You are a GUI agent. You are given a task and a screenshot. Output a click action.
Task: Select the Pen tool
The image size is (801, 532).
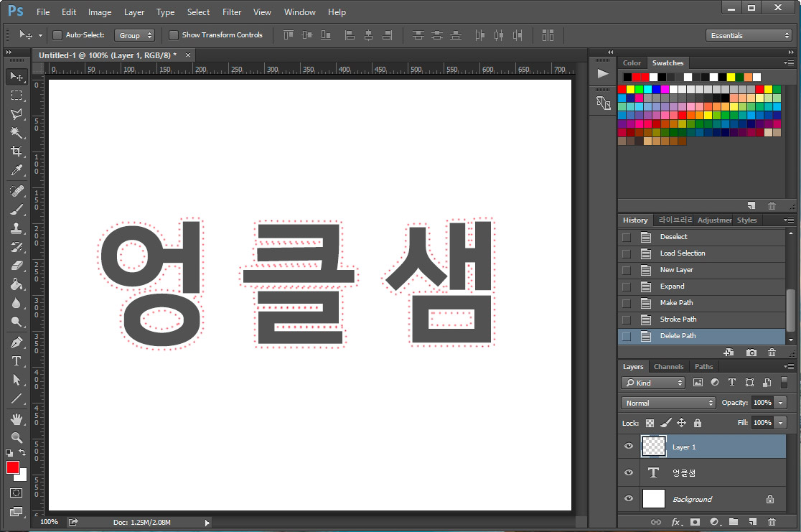[17, 342]
